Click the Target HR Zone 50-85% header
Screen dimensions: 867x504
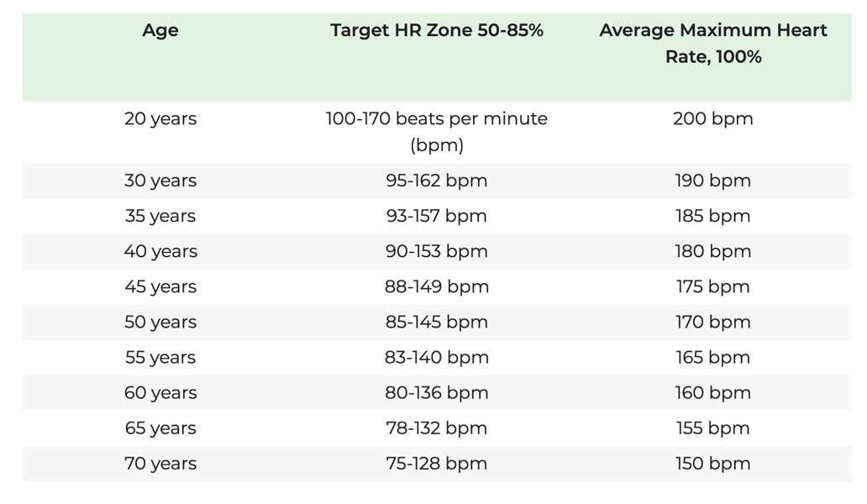[436, 30]
